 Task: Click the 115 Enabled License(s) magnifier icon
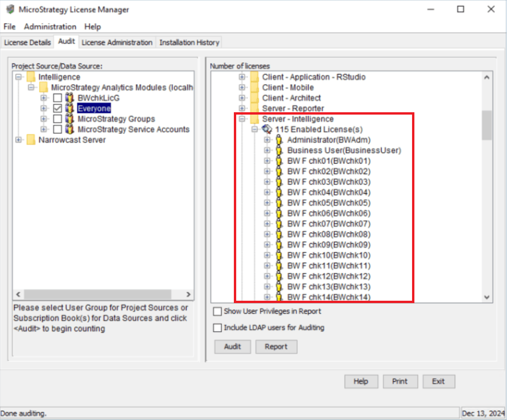[x=267, y=129]
